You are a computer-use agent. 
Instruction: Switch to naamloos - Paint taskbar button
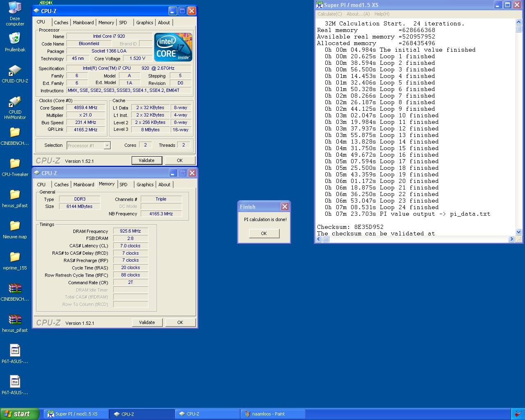coord(273,414)
